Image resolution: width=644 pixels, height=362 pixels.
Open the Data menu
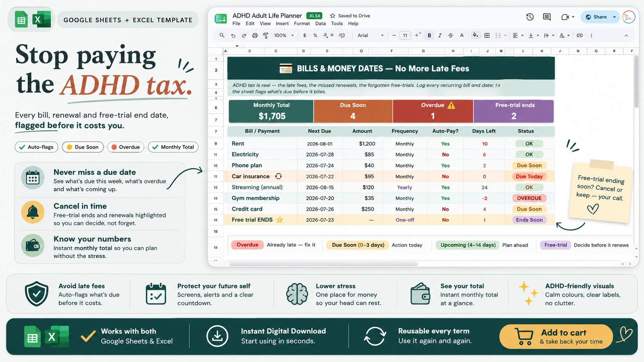(x=320, y=23)
